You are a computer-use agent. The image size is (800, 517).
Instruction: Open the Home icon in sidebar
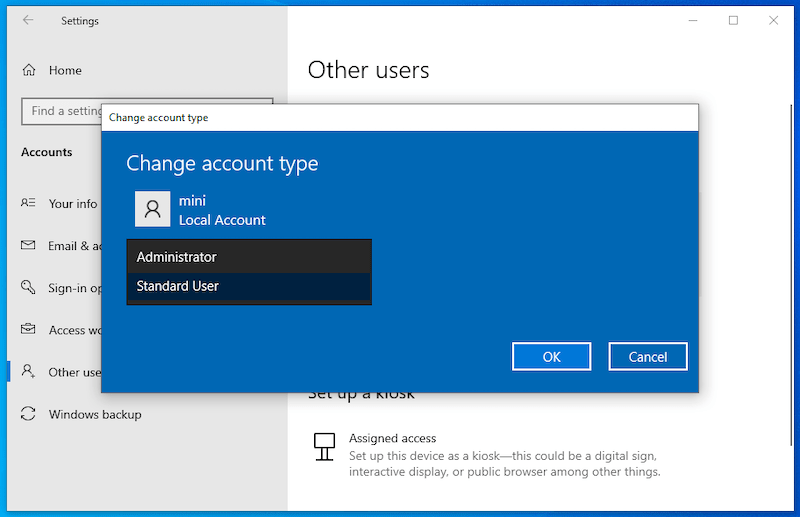pyautogui.click(x=29, y=70)
